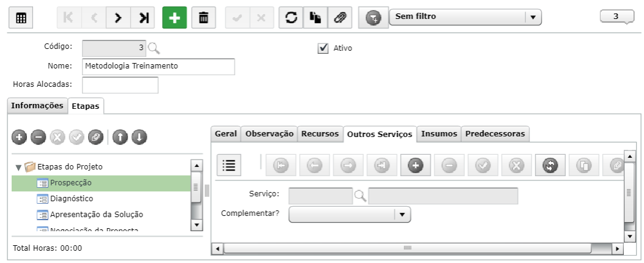Open the Predecessoras tab
The height and width of the screenshot is (263, 644).
pos(495,133)
